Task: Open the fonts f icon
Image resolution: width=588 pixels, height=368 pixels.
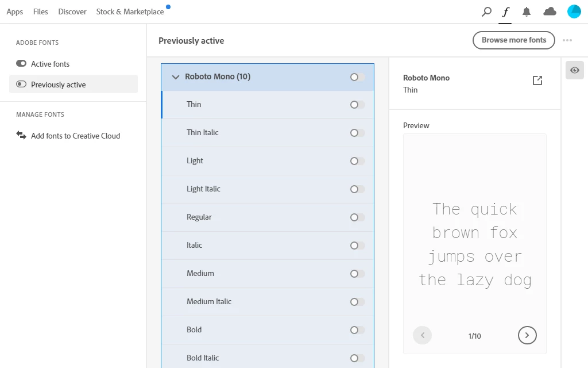Action: click(x=505, y=11)
